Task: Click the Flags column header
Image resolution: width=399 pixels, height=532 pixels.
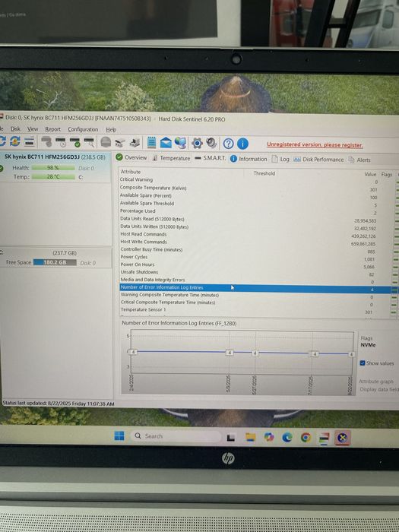Action: click(386, 174)
